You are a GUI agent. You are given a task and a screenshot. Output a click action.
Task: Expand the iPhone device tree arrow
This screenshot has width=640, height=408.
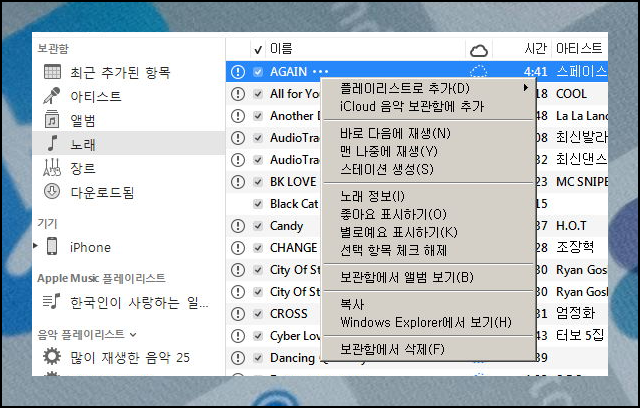click(36, 246)
